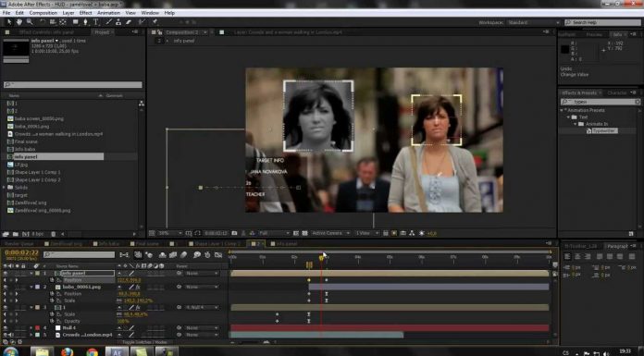The image size is (644, 356).
Task: Select the Rectangle shape tool
Action: point(76,22)
